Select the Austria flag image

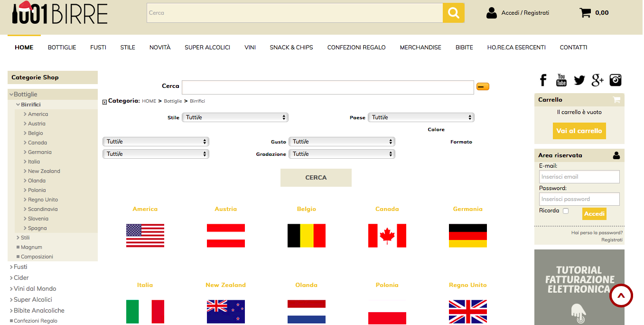(x=226, y=236)
